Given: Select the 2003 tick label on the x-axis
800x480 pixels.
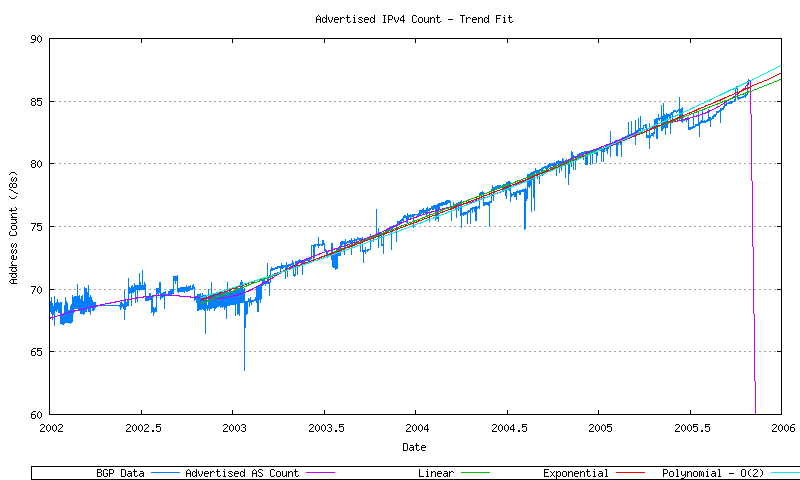Looking at the screenshot, I should click(x=232, y=428).
